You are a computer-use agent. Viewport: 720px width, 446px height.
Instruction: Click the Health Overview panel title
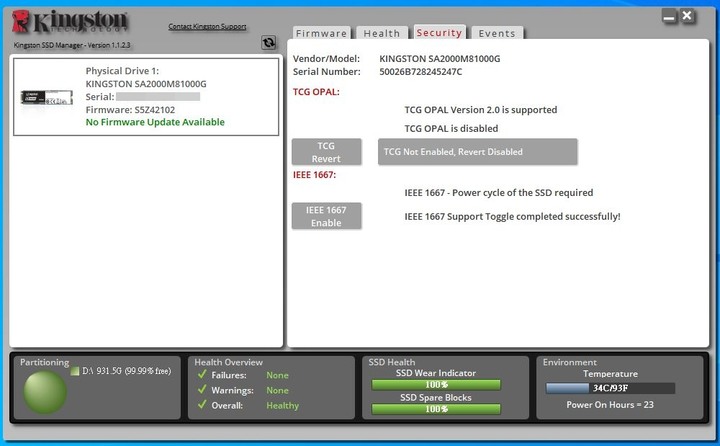[228, 362]
